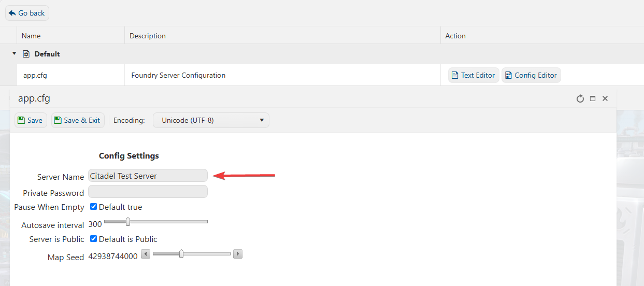Save the config file

[x=31, y=120]
